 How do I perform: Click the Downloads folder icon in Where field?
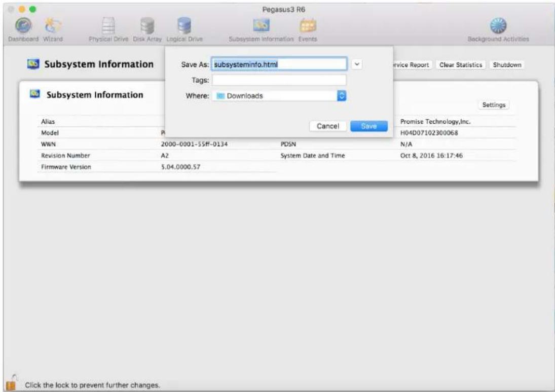220,96
